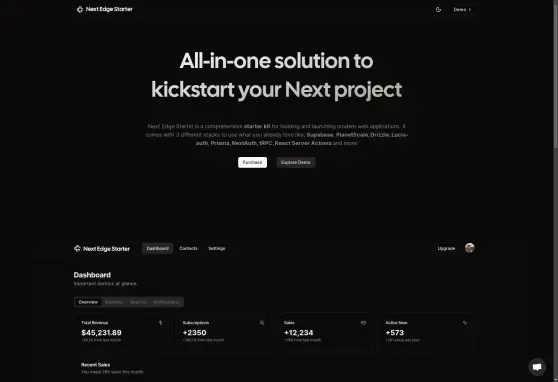Switch to the Reports tab

coord(138,302)
